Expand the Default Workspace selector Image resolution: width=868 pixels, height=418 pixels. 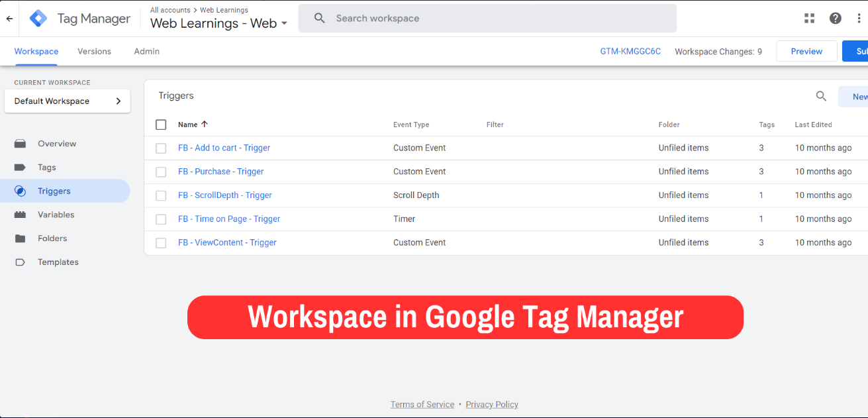coord(67,101)
